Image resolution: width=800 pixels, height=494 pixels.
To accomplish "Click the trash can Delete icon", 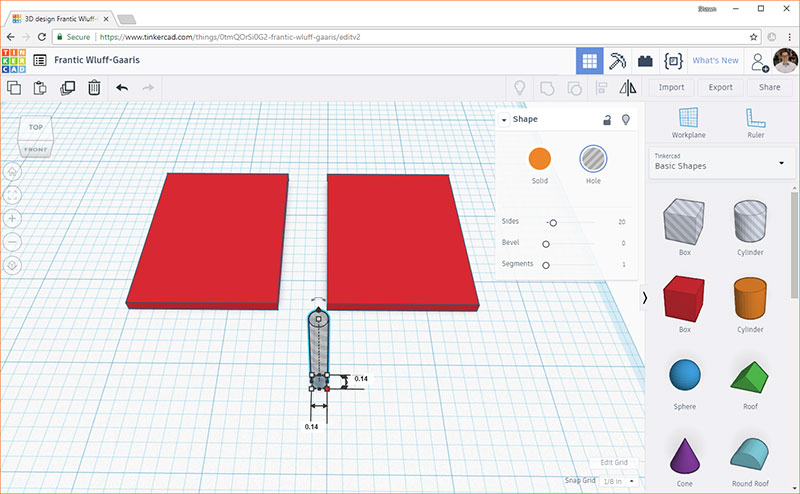I will [94, 88].
